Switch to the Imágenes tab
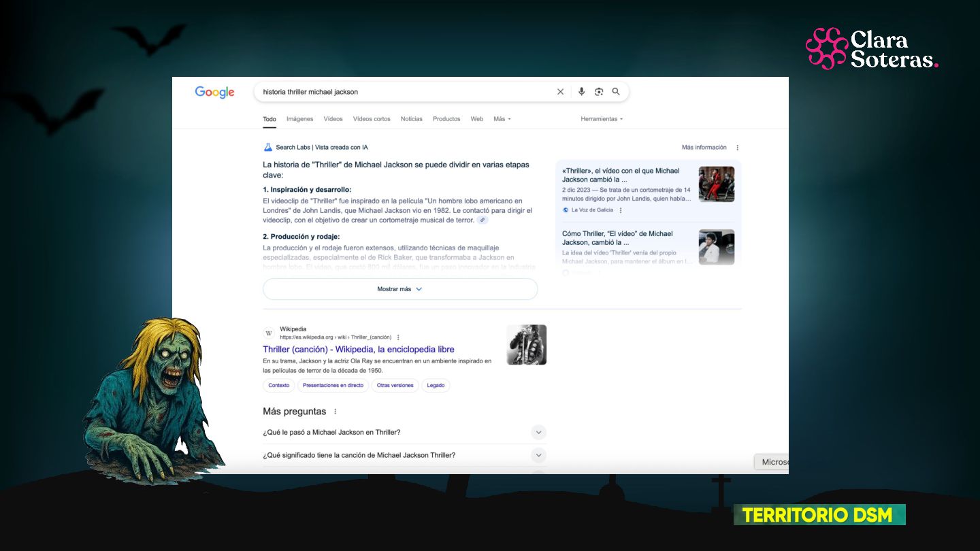Screen dimensions: 980x551 [x=299, y=119]
